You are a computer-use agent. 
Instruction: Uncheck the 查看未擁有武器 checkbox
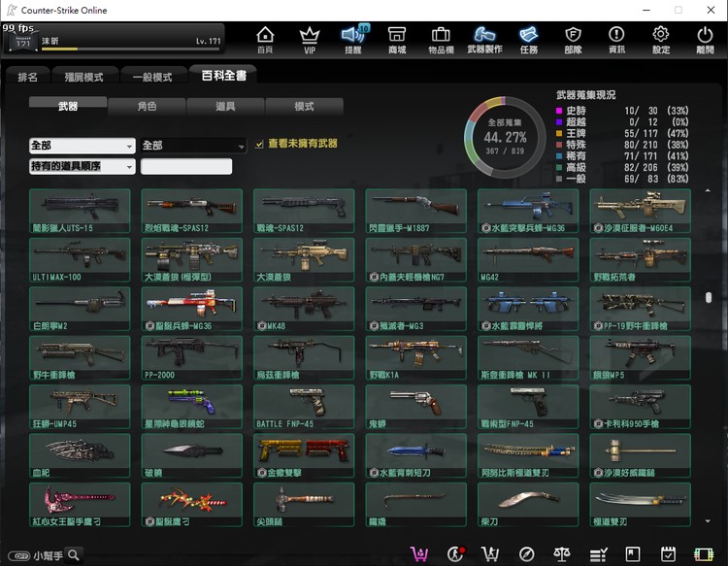[x=259, y=145]
